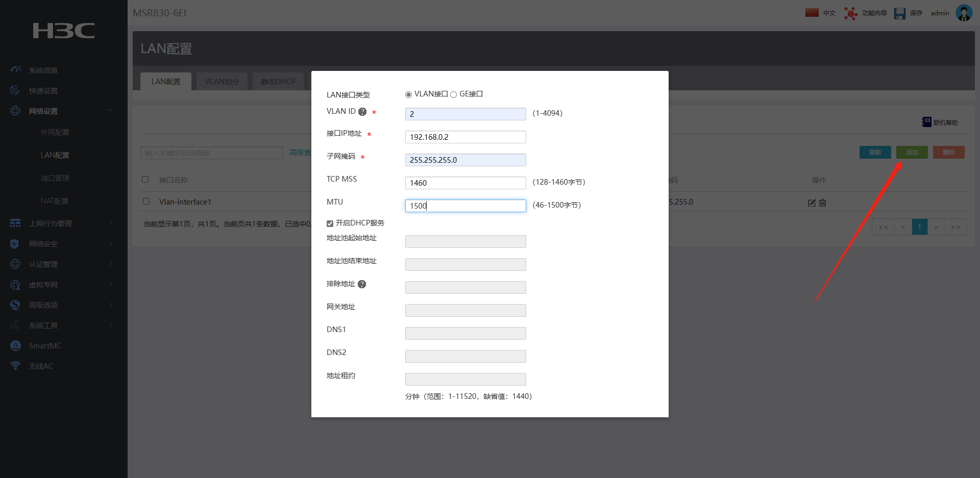
Task: Click the 地址池起始地址 input field
Action: tap(465, 241)
